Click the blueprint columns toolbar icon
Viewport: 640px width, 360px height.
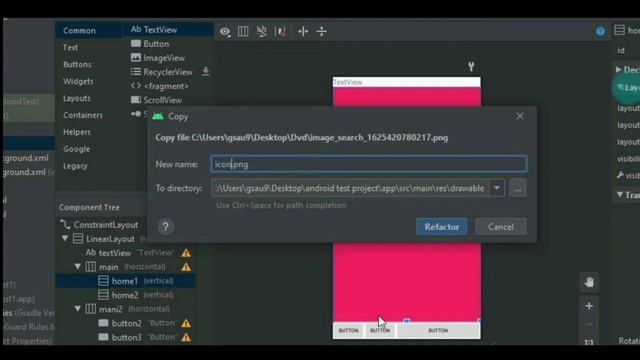pos(243,31)
